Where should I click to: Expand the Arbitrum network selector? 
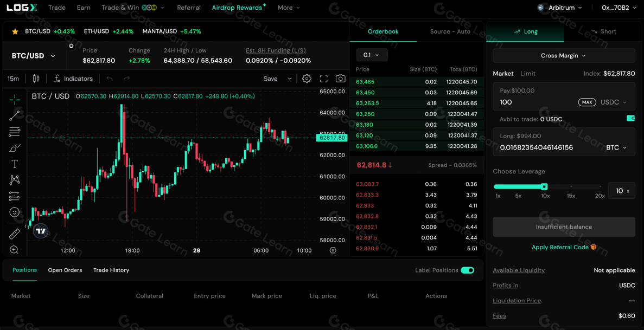[x=560, y=8]
